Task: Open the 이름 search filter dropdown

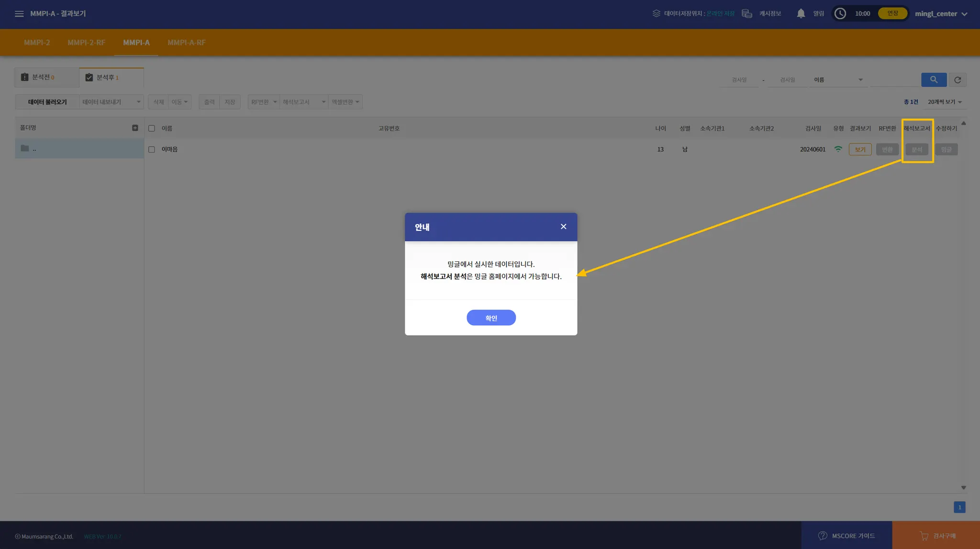Action: tap(838, 80)
